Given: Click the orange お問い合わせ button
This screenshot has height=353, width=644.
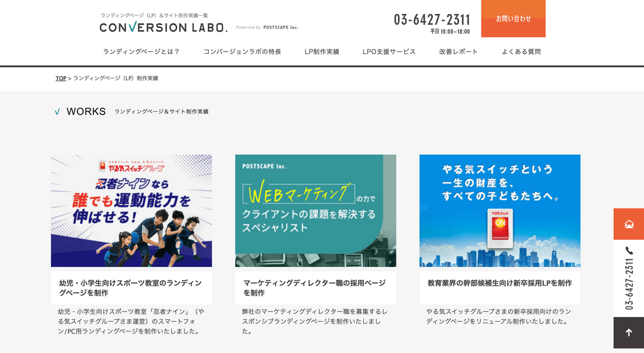Looking at the screenshot, I should click(x=513, y=19).
